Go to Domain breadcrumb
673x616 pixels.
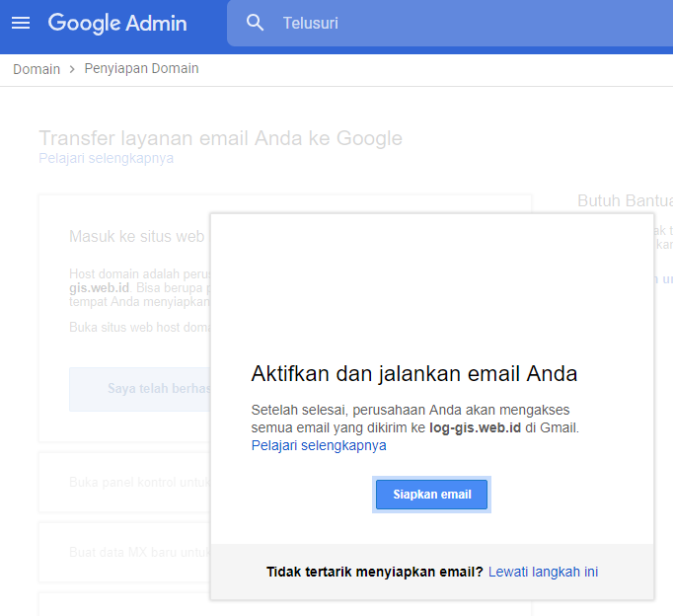coord(37,69)
